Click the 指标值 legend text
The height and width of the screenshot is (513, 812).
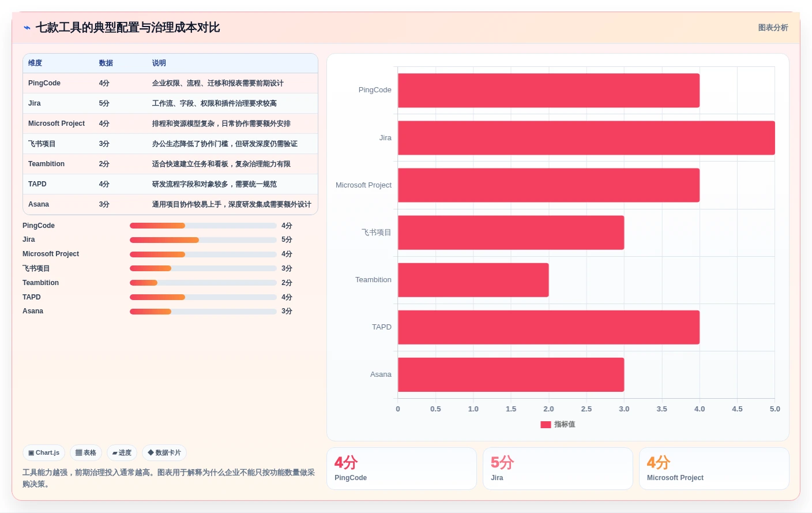[x=565, y=425]
